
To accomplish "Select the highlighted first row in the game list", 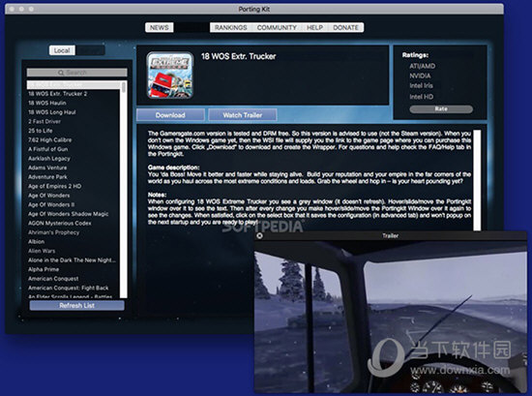I will (x=74, y=84).
